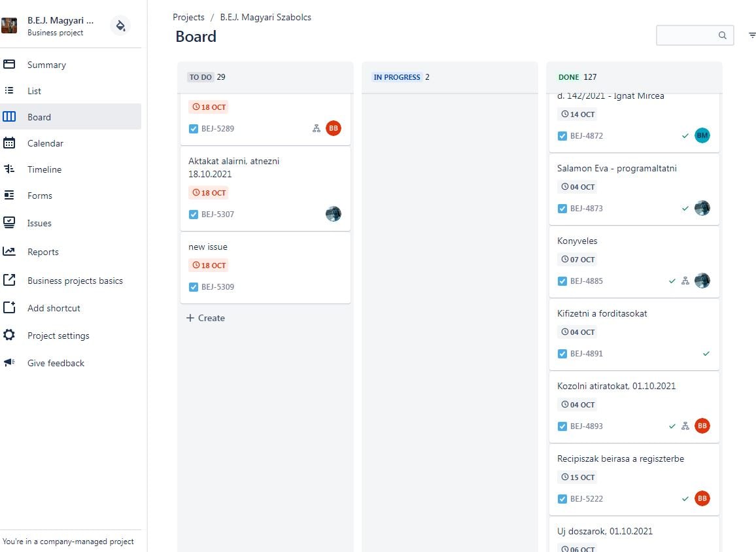This screenshot has height=552, width=756.
Task: Click the project avatar image in sidebar
Action: (9, 26)
